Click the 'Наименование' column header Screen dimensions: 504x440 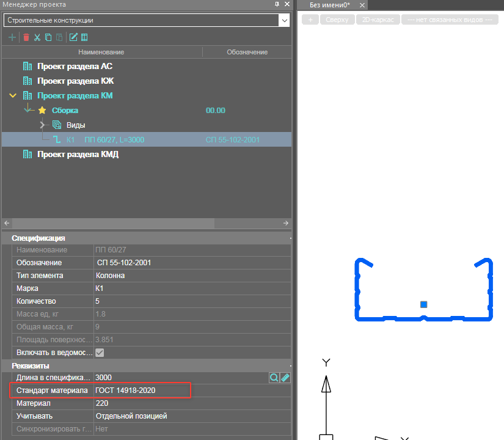point(101,52)
